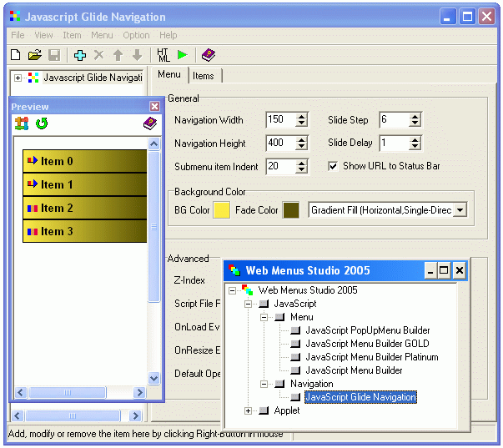The image size is (503, 448).
Task: Pick the BG Color yellow swatch
Action: tap(222, 210)
